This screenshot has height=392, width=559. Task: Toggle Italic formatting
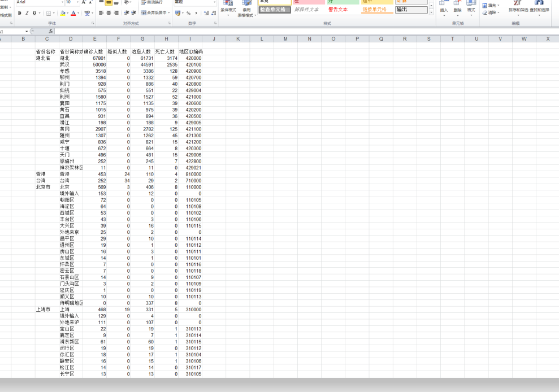(x=27, y=13)
